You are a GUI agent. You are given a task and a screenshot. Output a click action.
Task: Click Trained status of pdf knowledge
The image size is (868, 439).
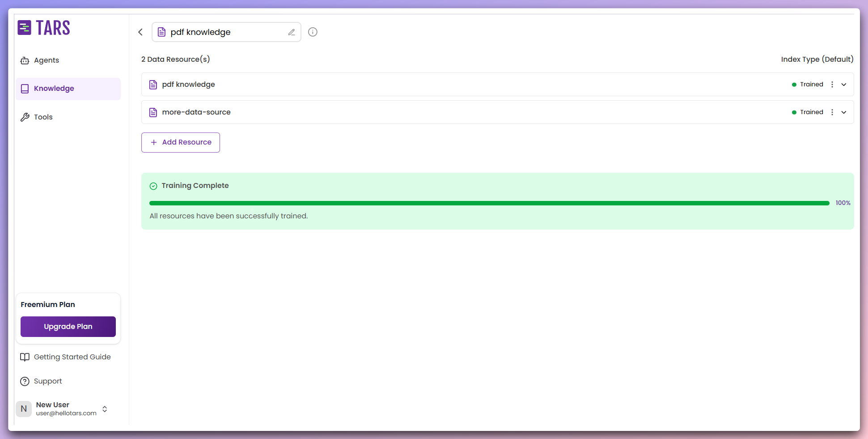coord(808,85)
